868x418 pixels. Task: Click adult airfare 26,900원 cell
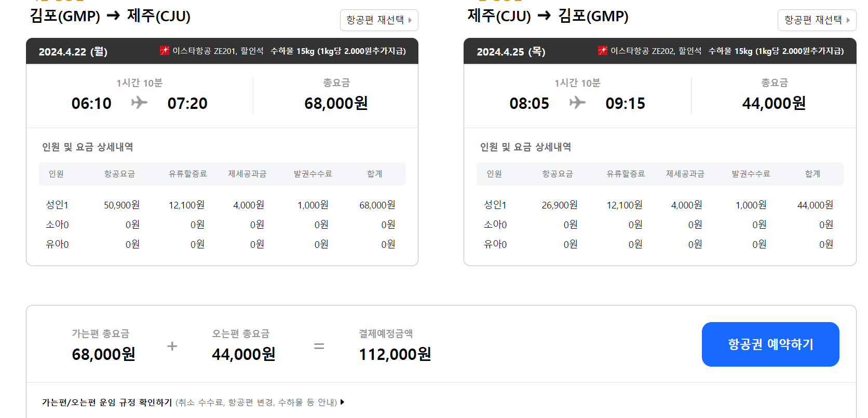pos(560,205)
